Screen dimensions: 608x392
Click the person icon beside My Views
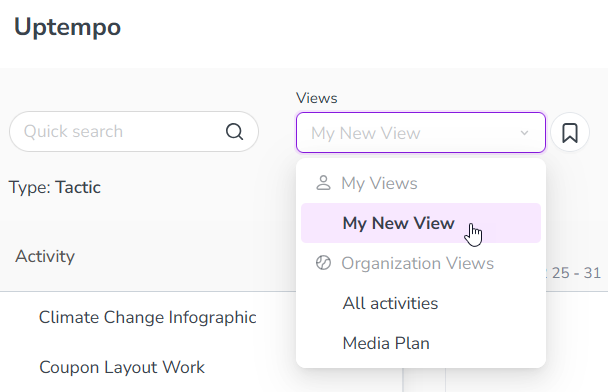pyautogui.click(x=323, y=183)
